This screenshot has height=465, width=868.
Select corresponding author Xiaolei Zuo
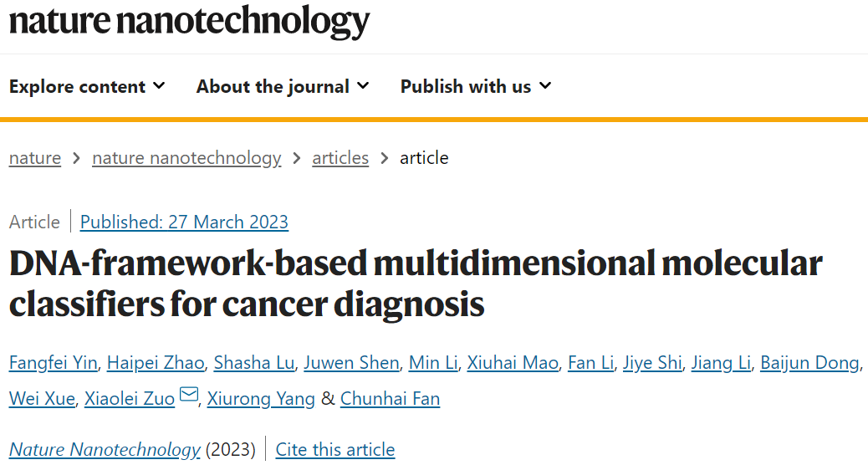click(x=130, y=399)
